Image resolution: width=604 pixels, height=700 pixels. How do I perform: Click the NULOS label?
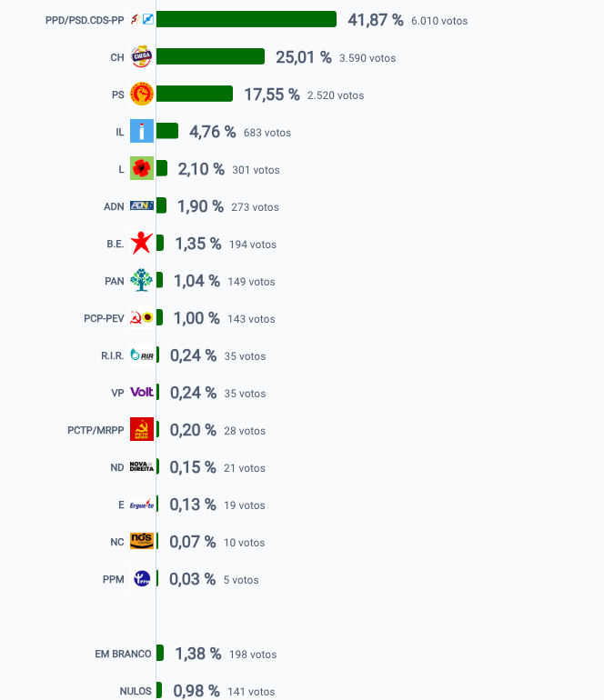136,691
